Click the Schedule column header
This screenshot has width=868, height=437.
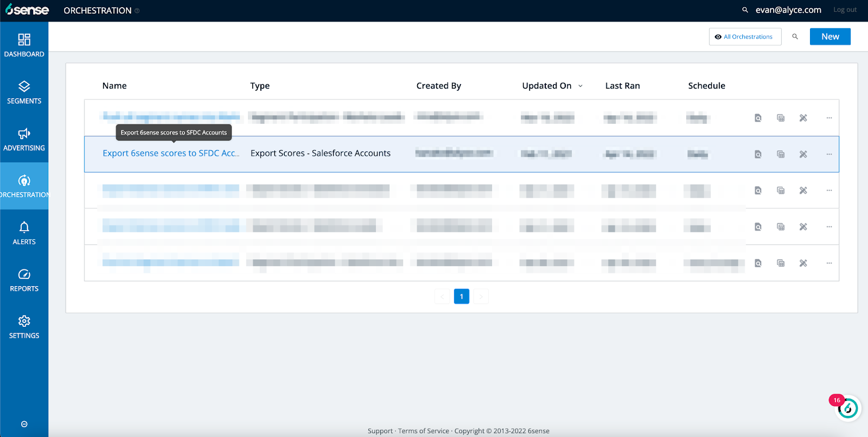[x=706, y=86]
